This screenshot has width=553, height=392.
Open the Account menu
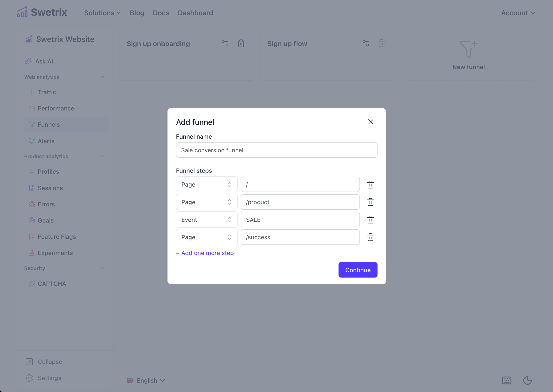click(x=518, y=13)
